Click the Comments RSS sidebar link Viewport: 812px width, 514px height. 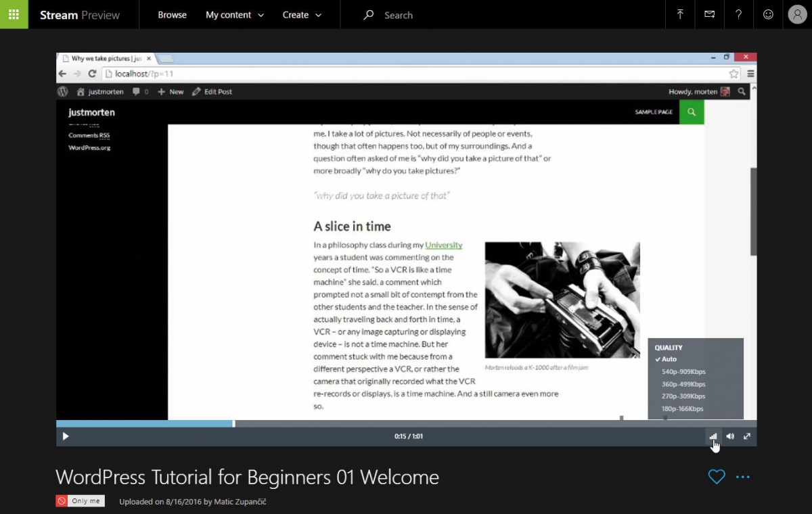point(89,135)
